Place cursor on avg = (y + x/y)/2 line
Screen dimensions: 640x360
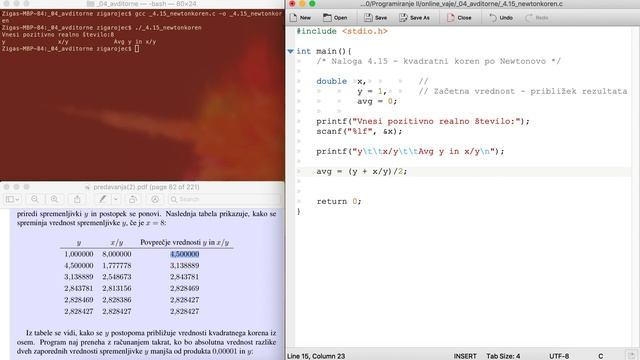click(361, 171)
